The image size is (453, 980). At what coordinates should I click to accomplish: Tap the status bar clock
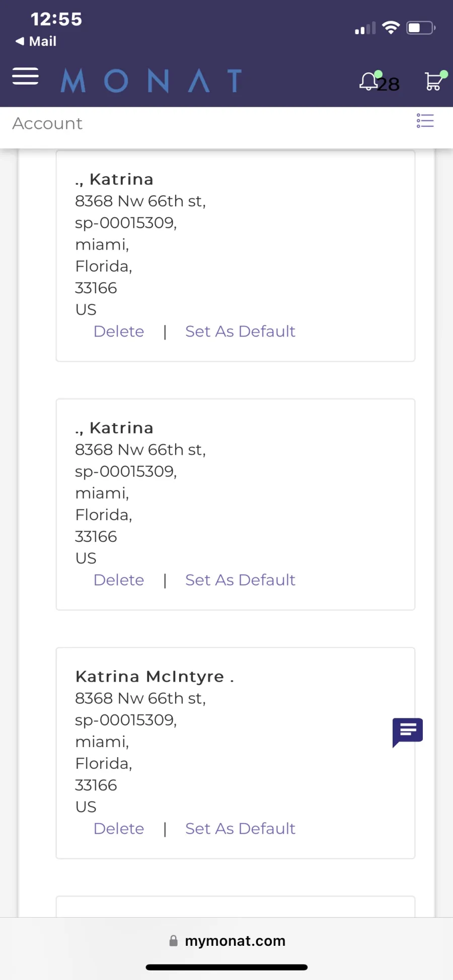[56, 19]
